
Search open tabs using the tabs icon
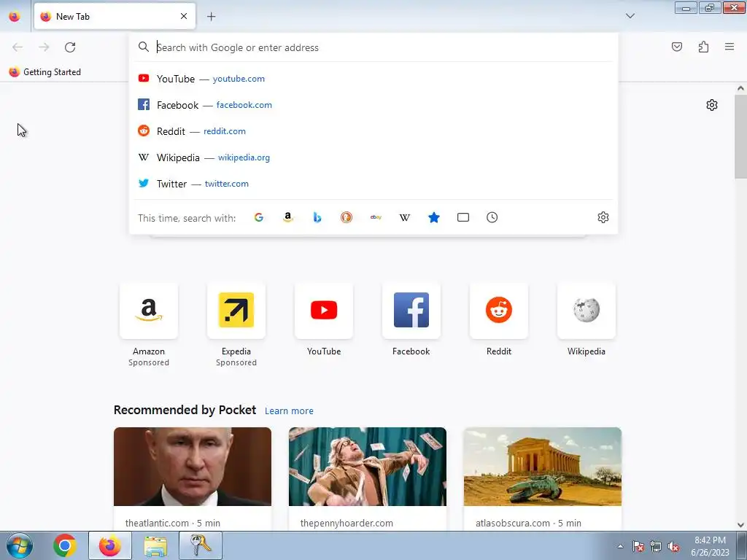pyautogui.click(x=463, y=217)
